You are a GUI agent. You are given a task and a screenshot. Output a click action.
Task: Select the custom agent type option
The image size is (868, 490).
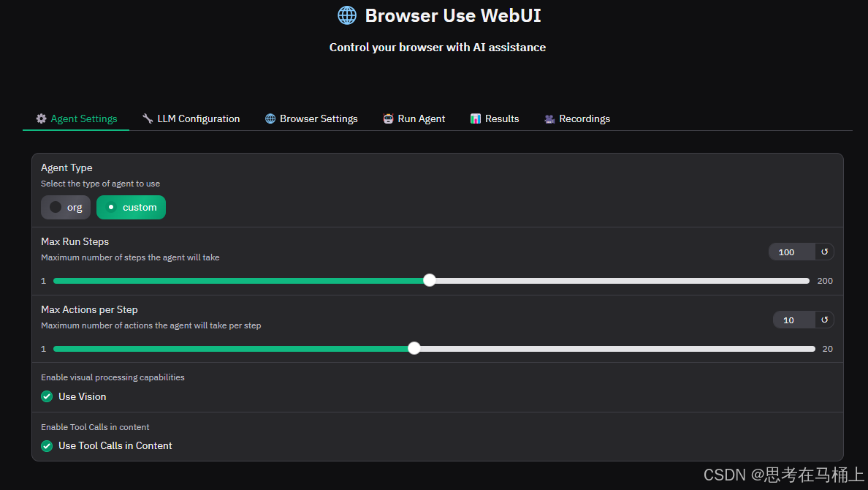point(131,207)
